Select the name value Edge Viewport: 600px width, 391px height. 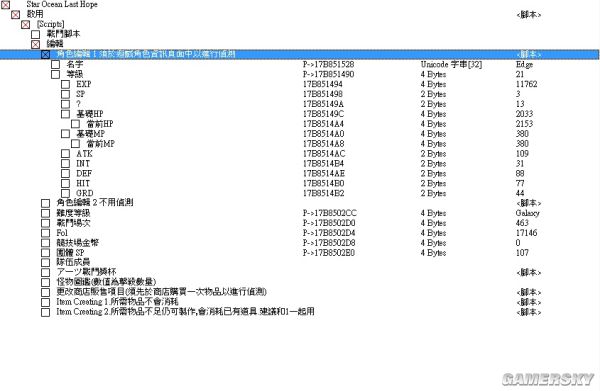pos(524,64)
